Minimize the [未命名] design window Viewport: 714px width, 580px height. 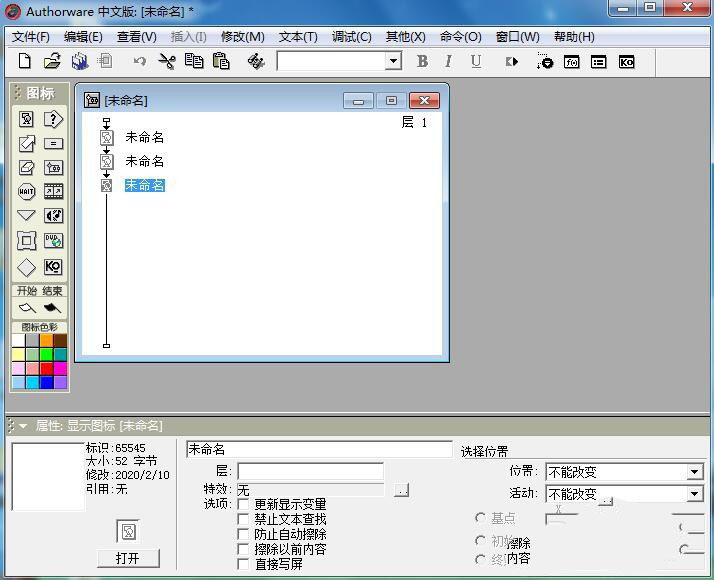358,101
